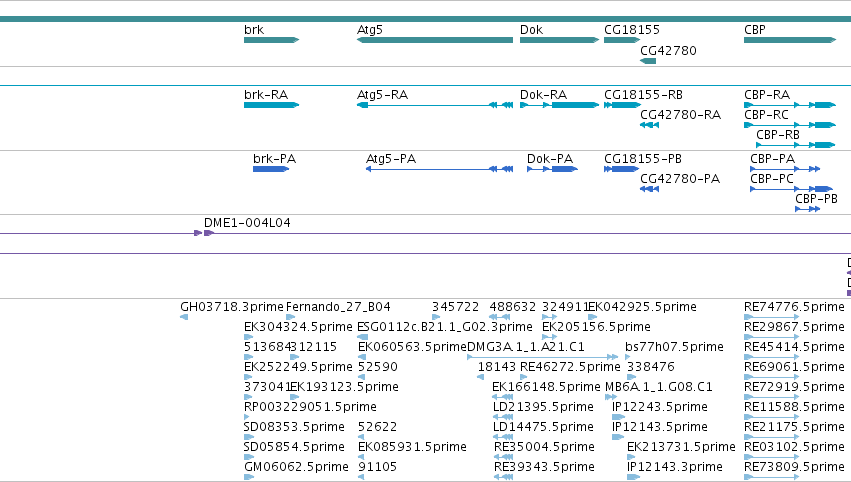Image resolution: width=851 pixels, height=482 pixels.
Task: Select the CG18155-PB CDS feature
Action: [x=621, y=169]
